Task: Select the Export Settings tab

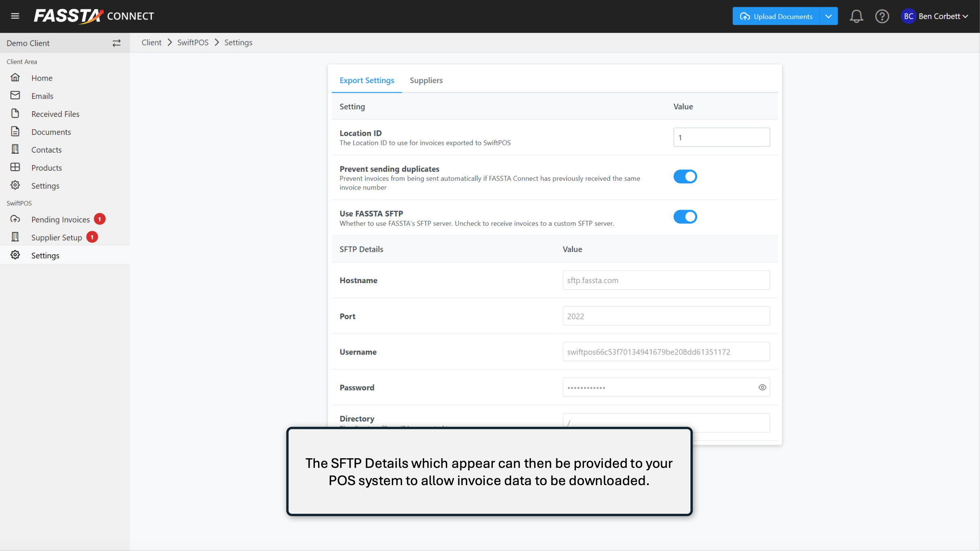Action: 367,80
